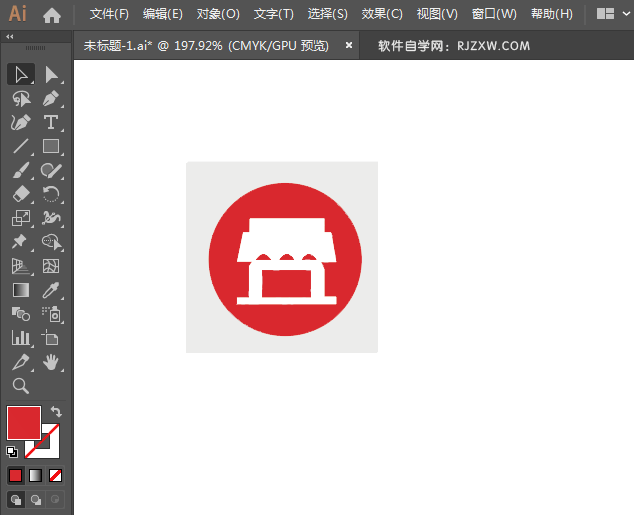Image resolution: width=634 pixels, height=515 pixels.
Task: Activate the Gradient tool
Action: (x=21, y=290)
